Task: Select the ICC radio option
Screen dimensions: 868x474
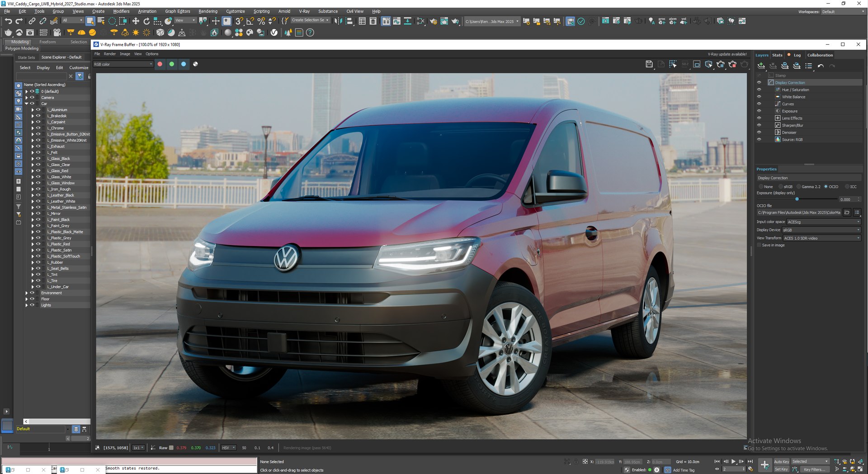Action: tap(847, 187)
